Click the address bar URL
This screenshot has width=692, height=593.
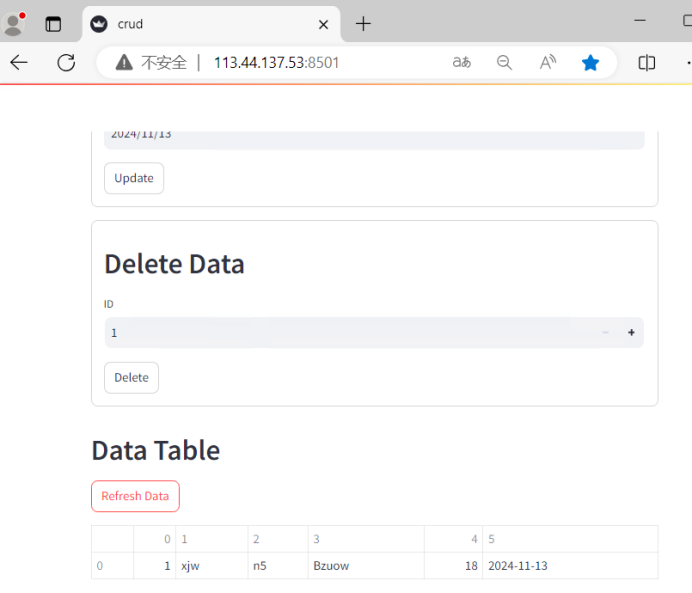[x=277, y=63]
